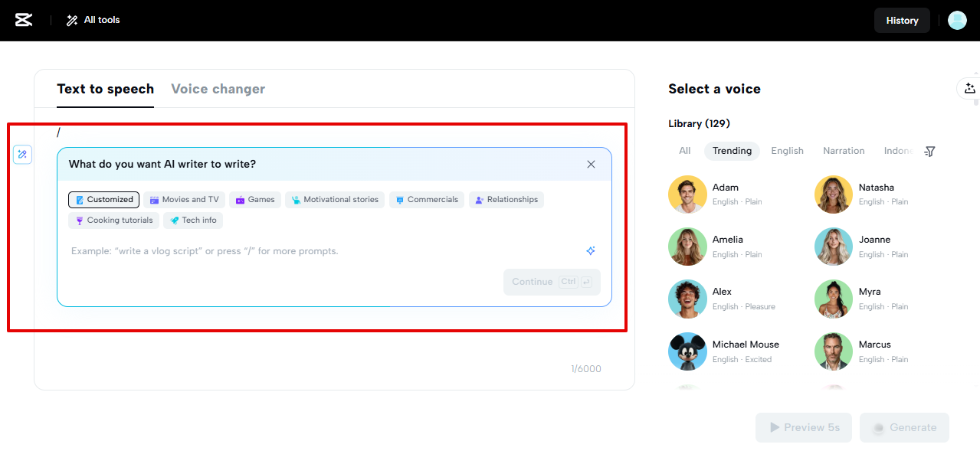
Task: Click the voice import icon above Select a voice
Action: (x=970, y=88)
